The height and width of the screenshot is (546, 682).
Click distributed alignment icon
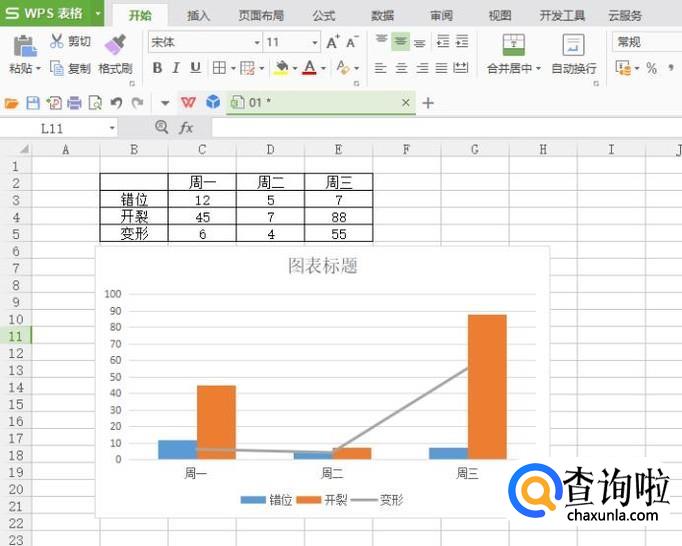(x=461, y=68)
